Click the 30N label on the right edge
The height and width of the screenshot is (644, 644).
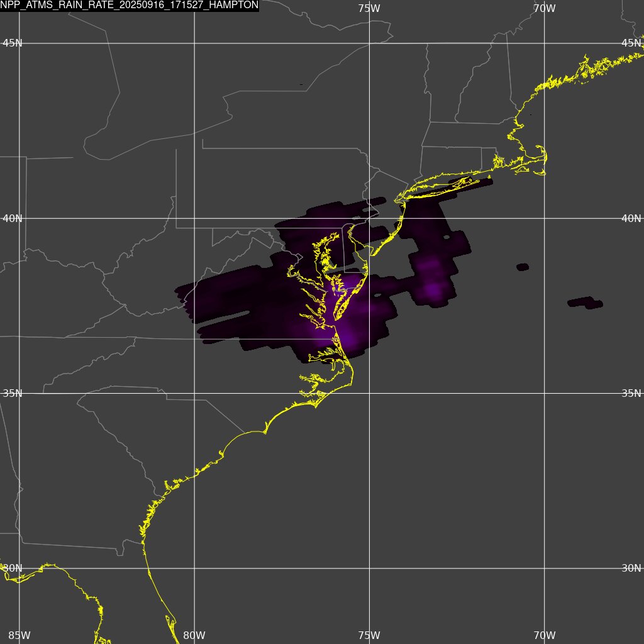pos(631,569)
